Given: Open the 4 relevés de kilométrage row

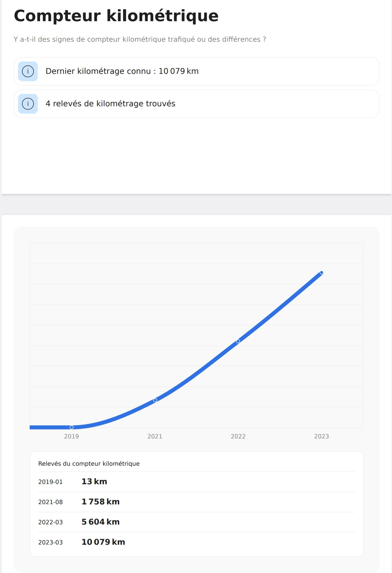Looking at the screenshot, I should point(197,104).
